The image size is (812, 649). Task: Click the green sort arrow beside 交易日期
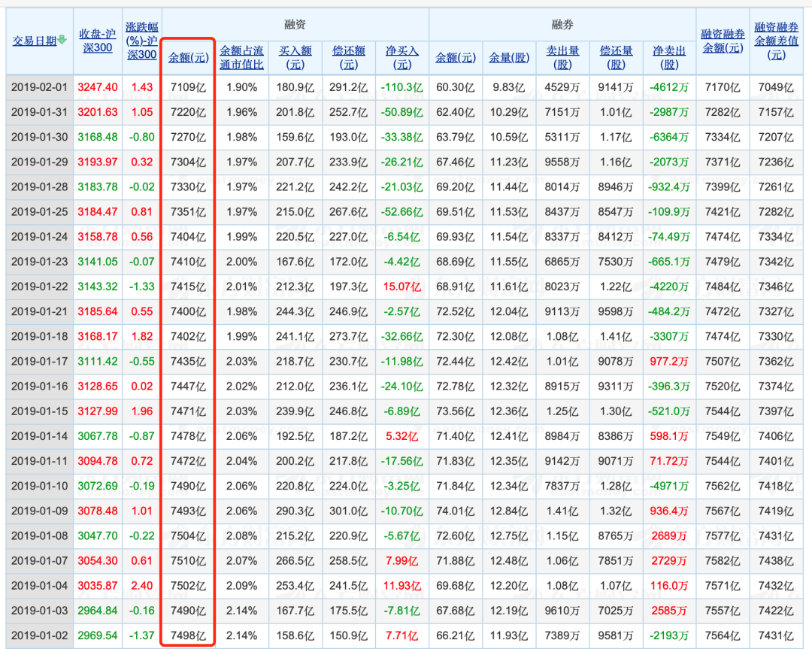click(x=62, y=40)
